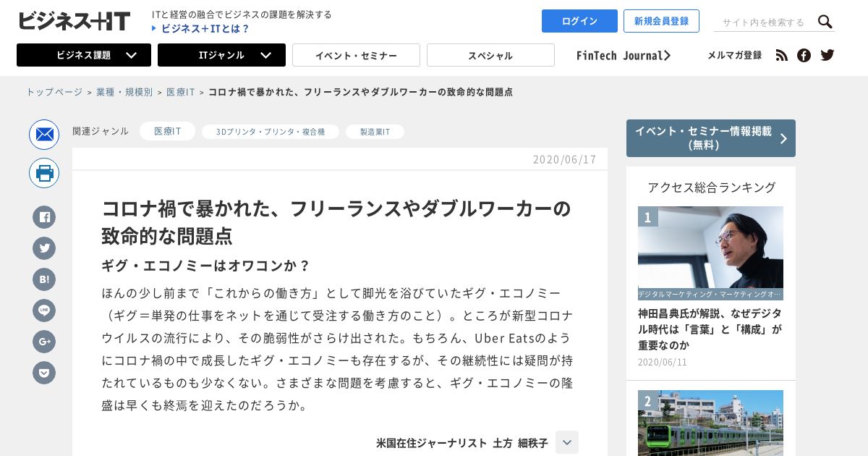Share article on Twitter sidebar icon

(44, 248)
